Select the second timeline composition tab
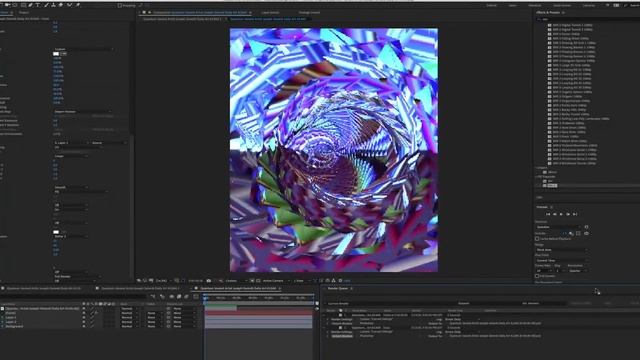 [140, 289]
